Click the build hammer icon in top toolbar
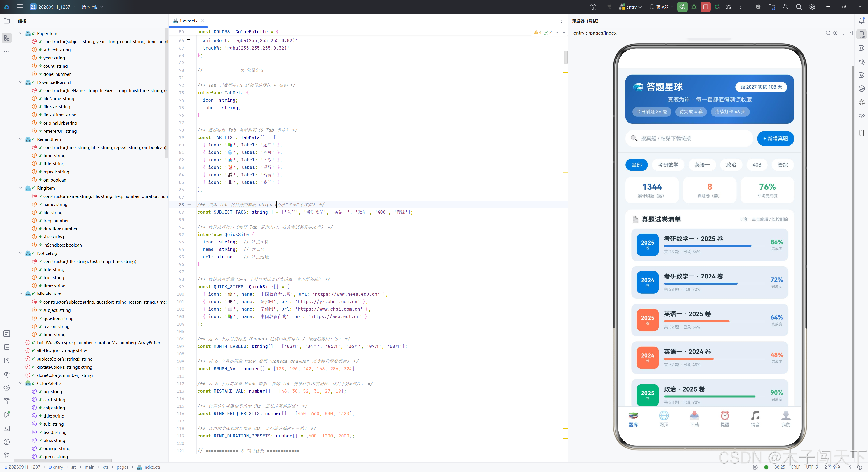 (593, 7)
